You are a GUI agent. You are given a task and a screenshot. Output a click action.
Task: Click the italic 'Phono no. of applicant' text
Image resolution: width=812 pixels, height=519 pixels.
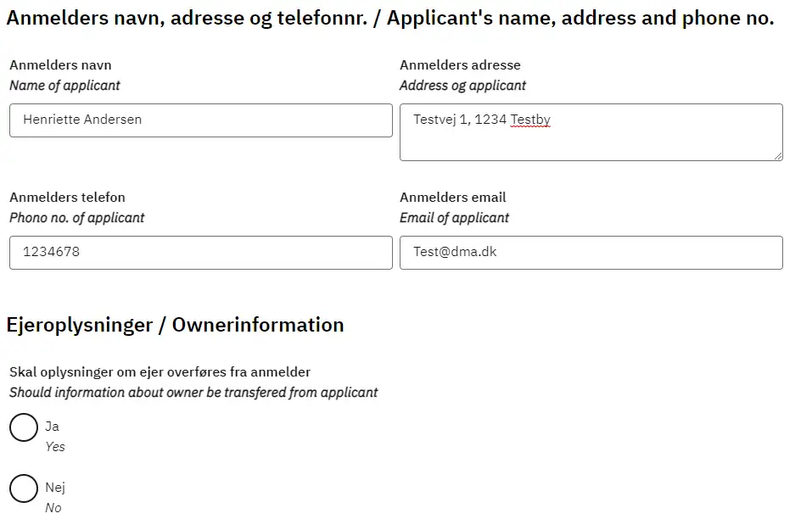76,218
